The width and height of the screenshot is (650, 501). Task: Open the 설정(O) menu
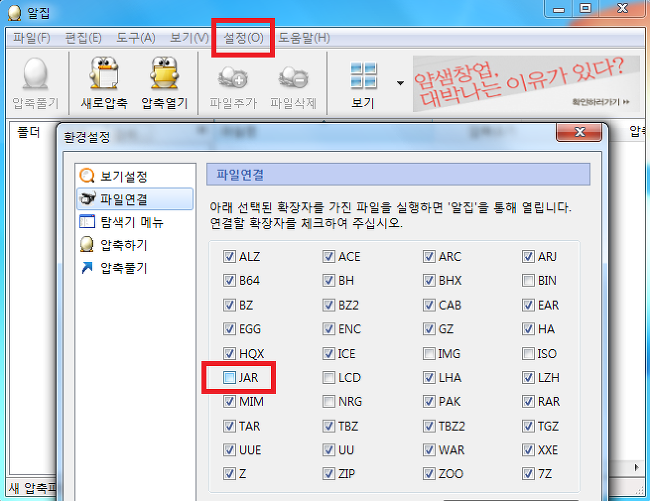243,38
